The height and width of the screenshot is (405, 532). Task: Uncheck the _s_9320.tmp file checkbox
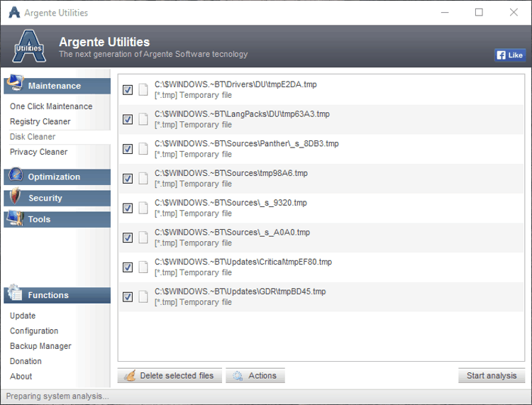tap(128, 208)
